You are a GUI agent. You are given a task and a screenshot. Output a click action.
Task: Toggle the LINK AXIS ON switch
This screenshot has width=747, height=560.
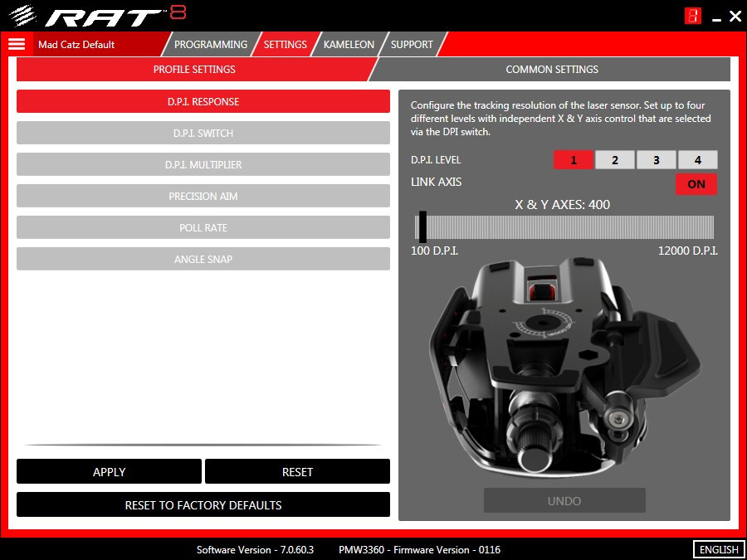pos(696,184)
